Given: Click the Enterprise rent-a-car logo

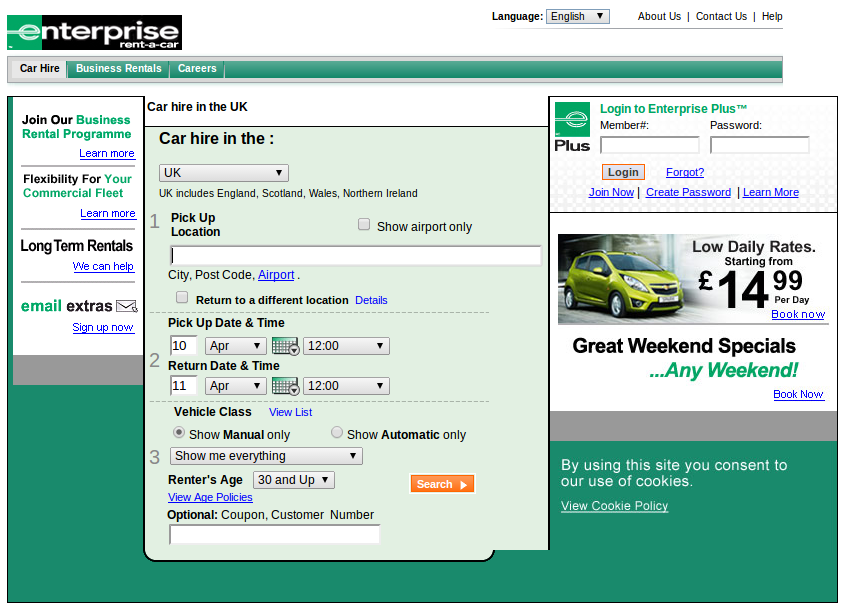Looking at the screenshot, I should point(94,32).
